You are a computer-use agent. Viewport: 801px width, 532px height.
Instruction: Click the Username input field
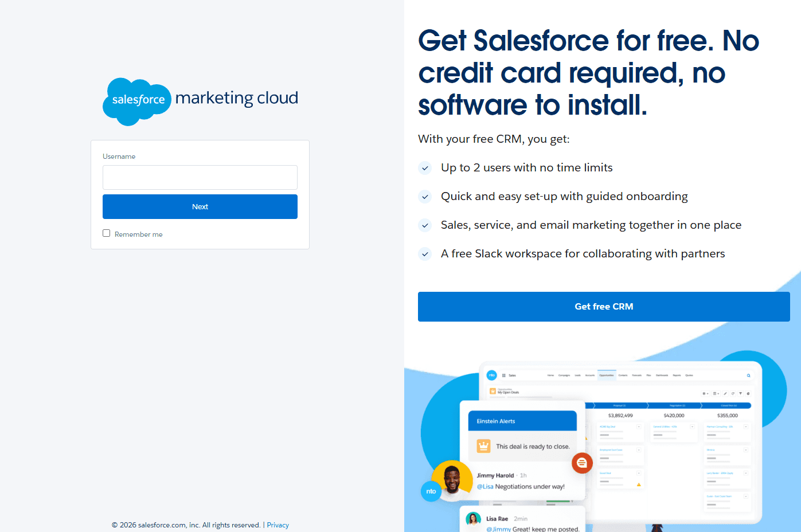(x=200, y=177)
